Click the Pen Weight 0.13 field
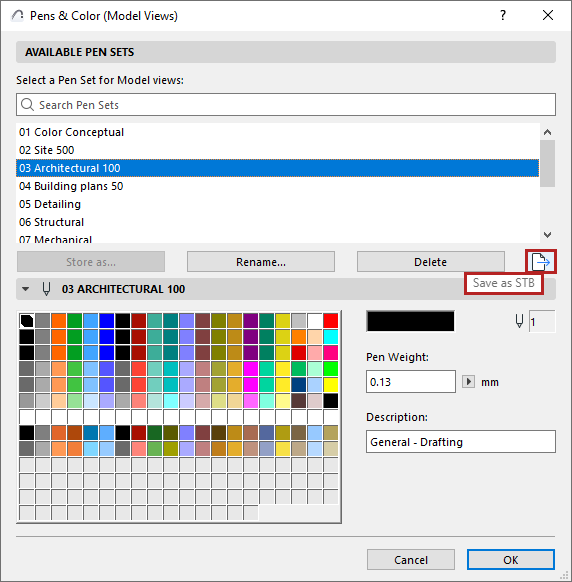Screen dimensions: 572x582 click(411, 382)
